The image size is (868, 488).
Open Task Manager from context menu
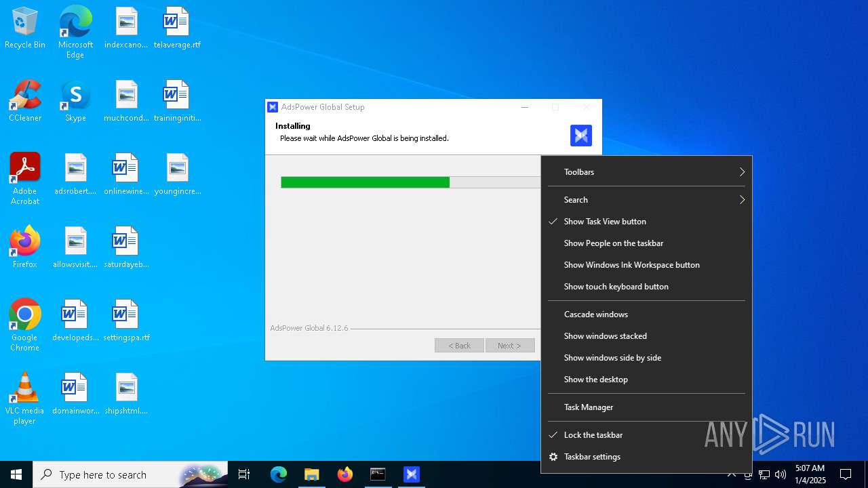point(646,407)
